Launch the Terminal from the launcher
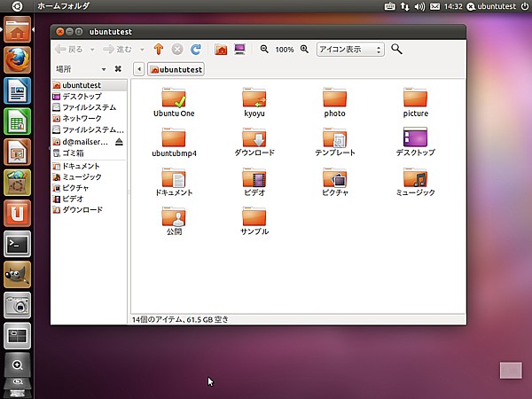 point(18,244)
